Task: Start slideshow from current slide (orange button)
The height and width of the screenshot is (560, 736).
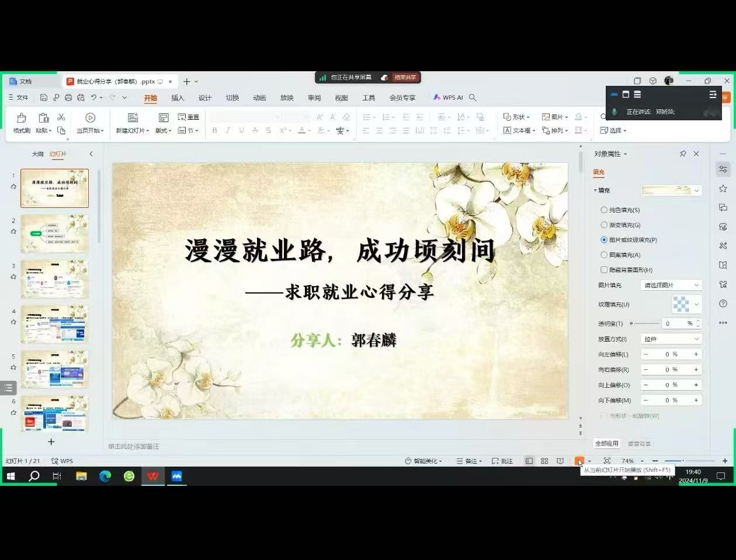Action: (x=578, y=461)
